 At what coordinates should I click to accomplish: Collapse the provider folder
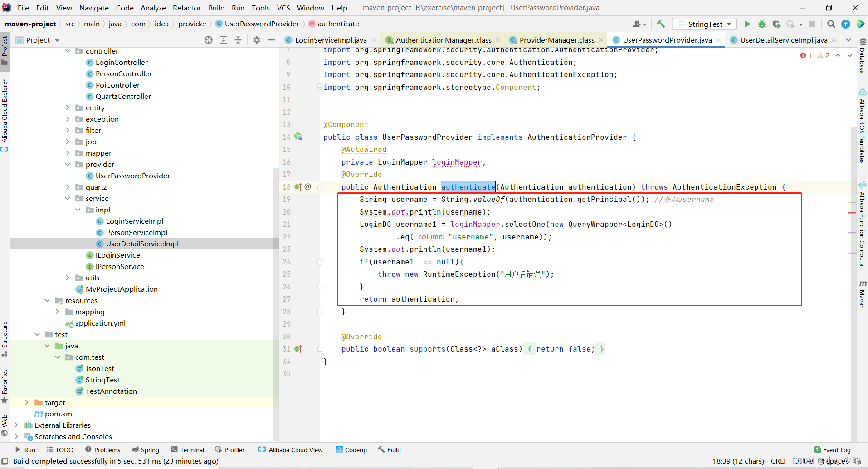(x=68, y=164)
